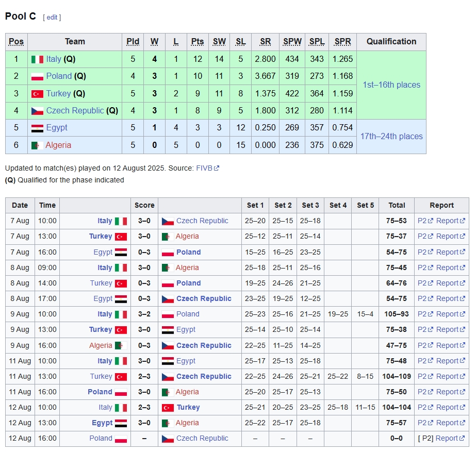Click the external-link icon beside the FIVB source
The width and height of the screenshot is (476, 452).
pos(217,168)
